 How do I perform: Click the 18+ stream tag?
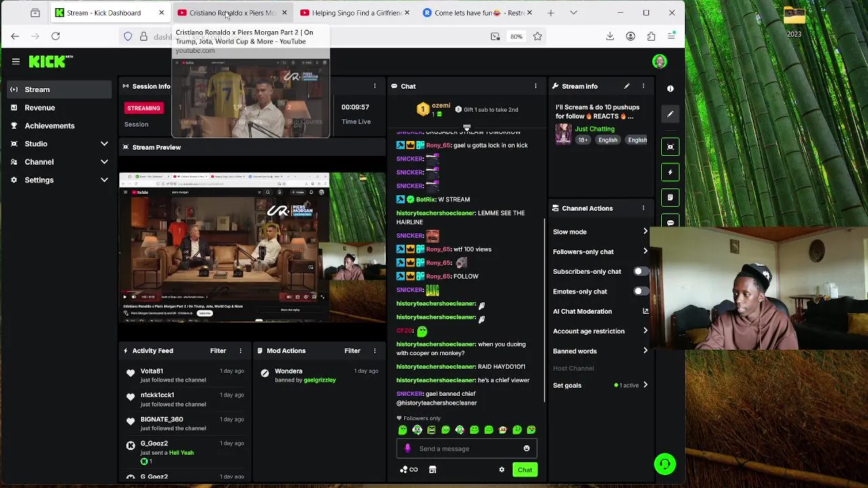click(x=583, y=140)
